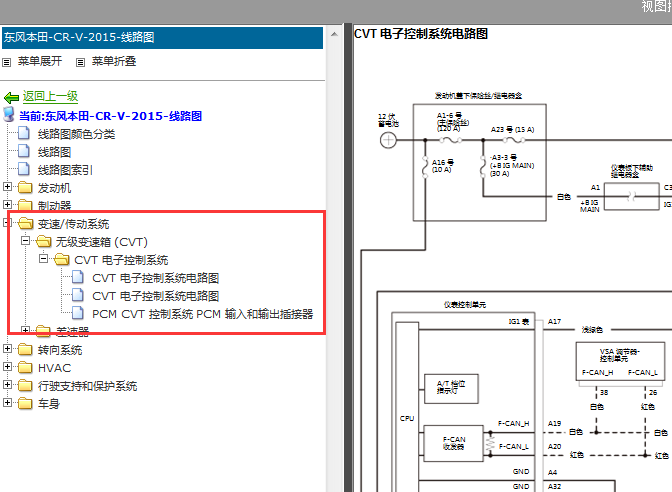Screen dimensions: 672x492
Task: Click document icon for PCM CVT 控制系统
Action: (x=78, y=313)
